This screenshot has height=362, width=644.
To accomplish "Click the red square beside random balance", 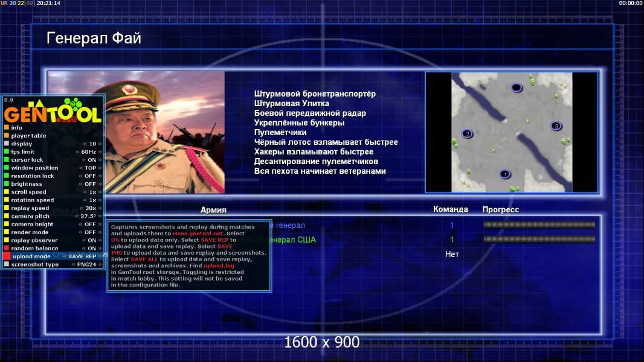I will [6, 248].
